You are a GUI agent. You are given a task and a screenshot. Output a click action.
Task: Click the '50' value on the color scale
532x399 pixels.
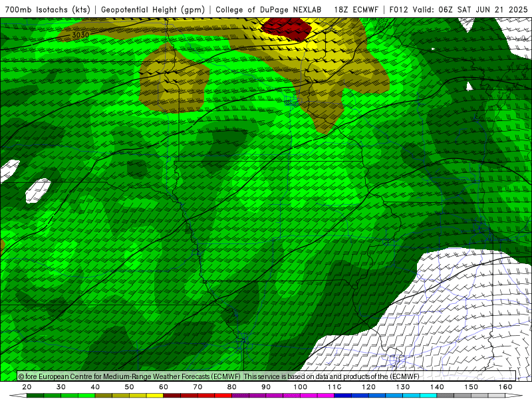129,387
